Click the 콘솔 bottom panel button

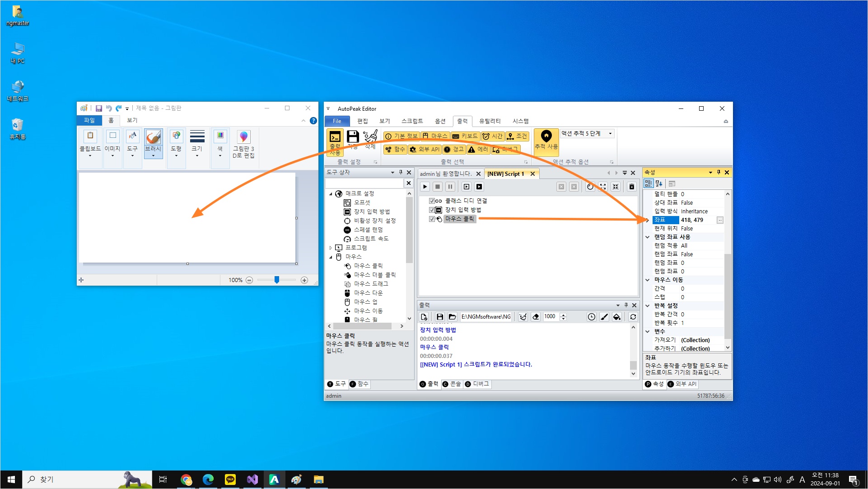(452, 384)
